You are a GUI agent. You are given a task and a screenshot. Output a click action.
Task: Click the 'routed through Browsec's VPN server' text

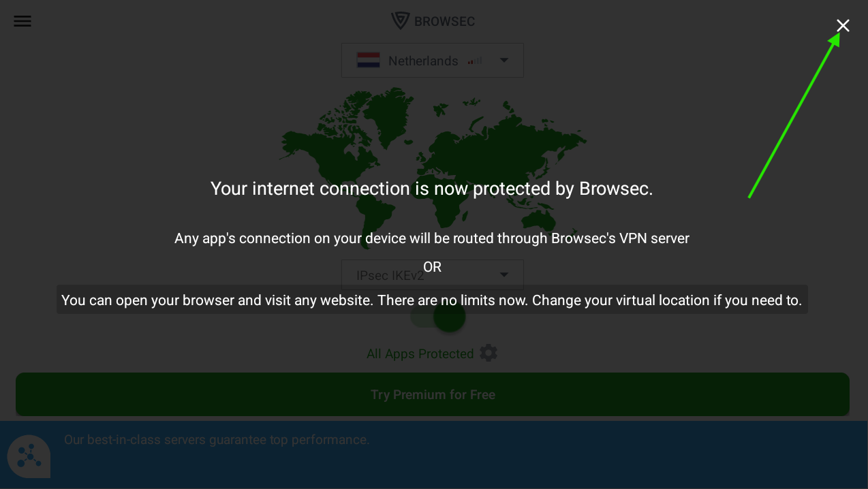point(432,238)
